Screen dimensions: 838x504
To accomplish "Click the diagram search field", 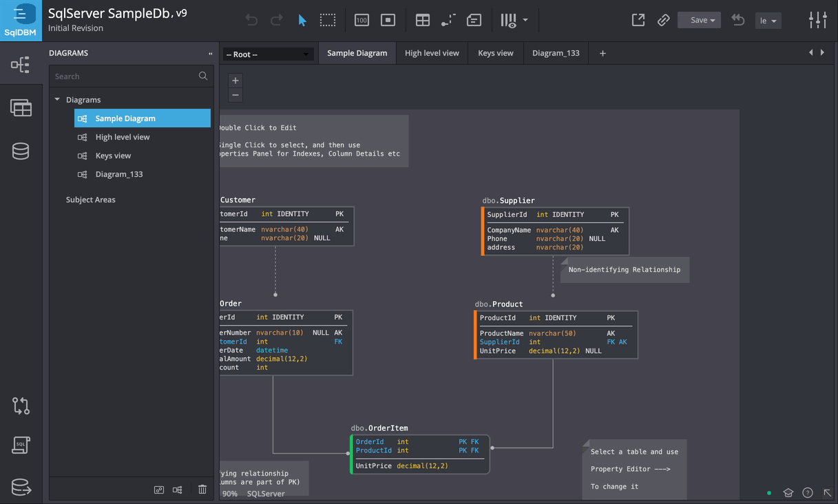I will point(125,76).
